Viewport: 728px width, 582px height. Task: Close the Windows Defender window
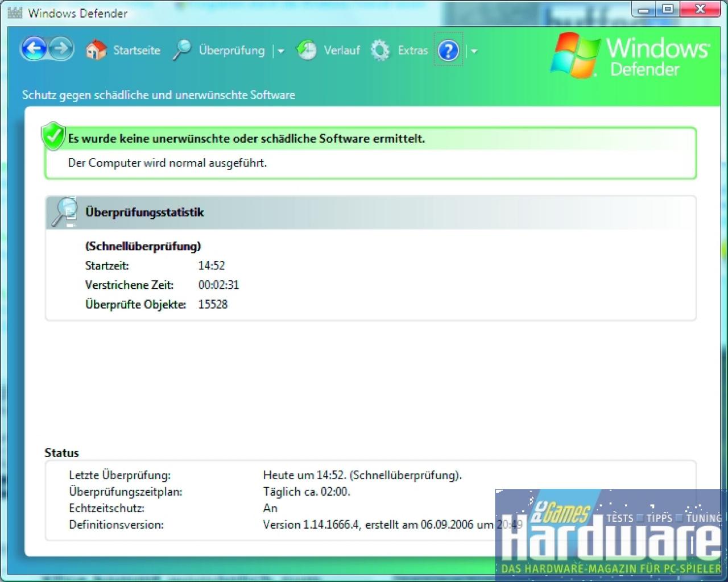point(701,9)
